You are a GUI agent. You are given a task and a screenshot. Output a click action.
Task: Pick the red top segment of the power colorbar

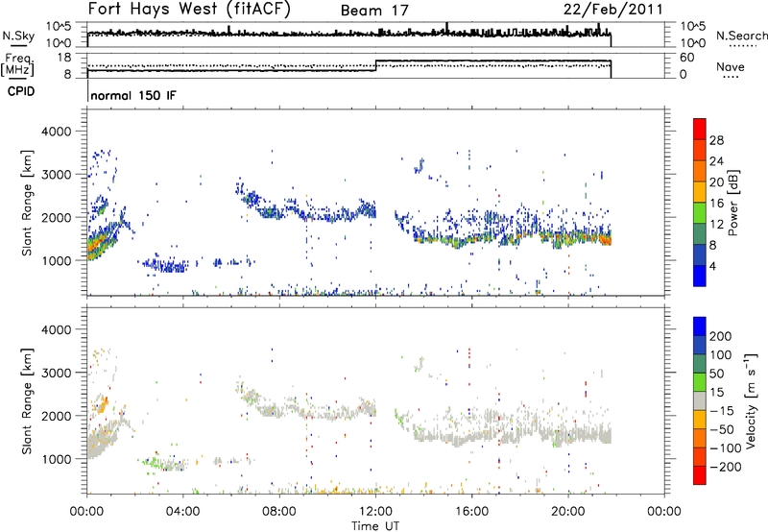pos(700,129)
